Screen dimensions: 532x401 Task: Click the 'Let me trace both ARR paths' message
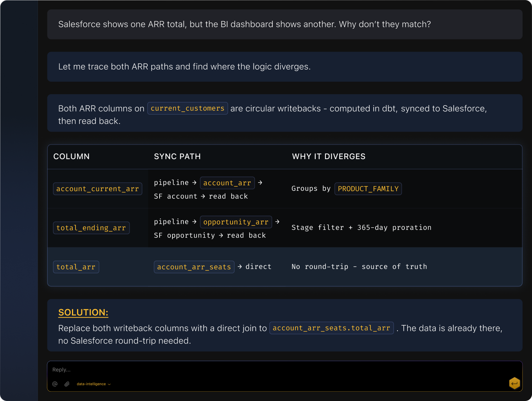184,67
